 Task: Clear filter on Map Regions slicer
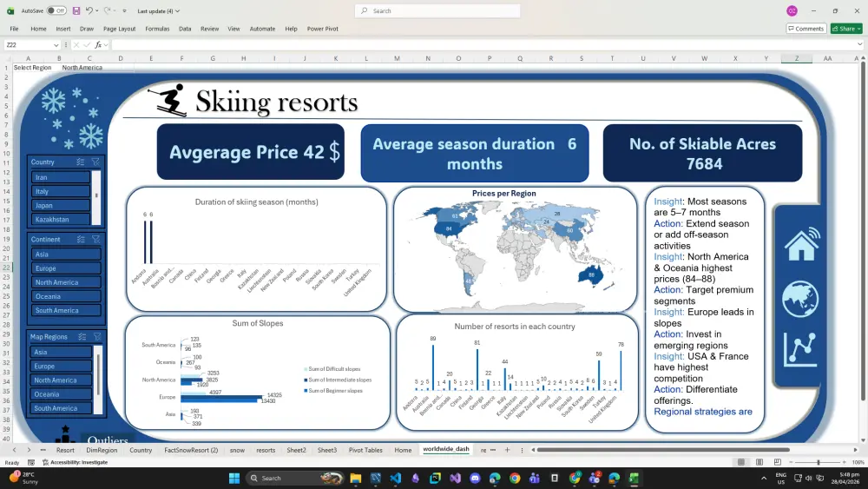pos(97,337)
